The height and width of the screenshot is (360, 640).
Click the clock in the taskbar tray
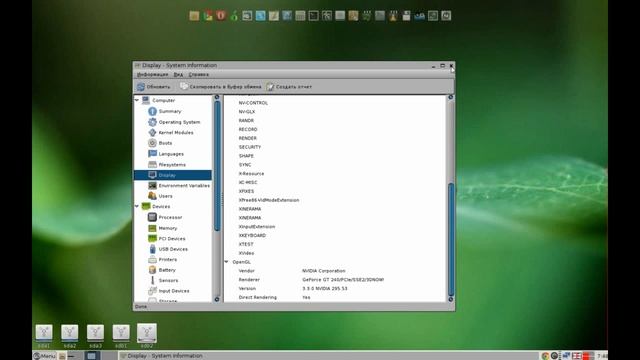click(602, 356)
